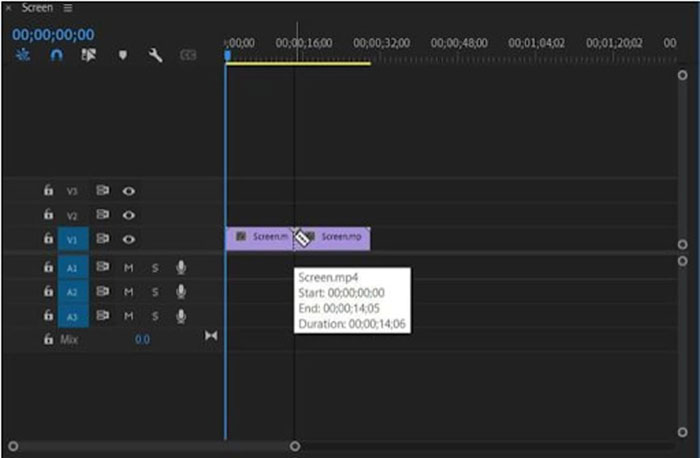700x458 pixels.
Task: Target the A1 audio track header
Action: [72, 268]
